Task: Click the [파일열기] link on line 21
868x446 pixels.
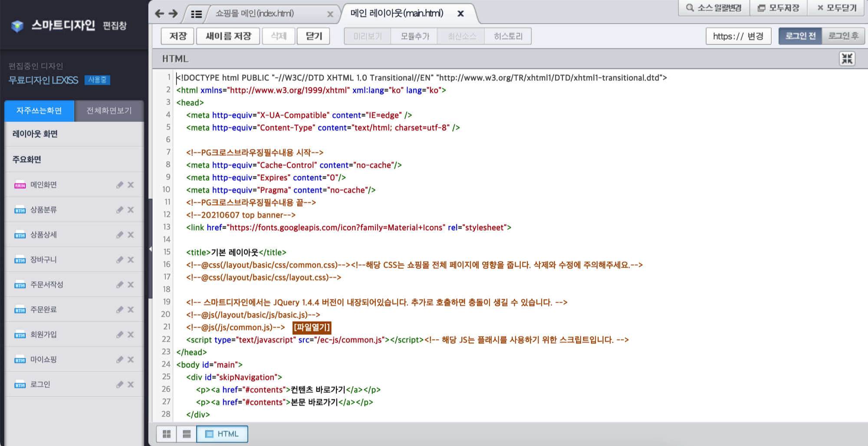Action: (x=312, y=327)
